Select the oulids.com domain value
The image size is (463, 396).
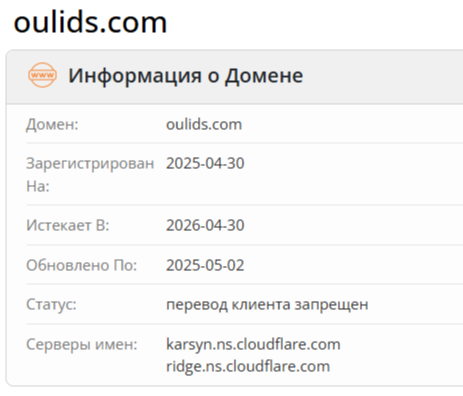coord(204,124)
